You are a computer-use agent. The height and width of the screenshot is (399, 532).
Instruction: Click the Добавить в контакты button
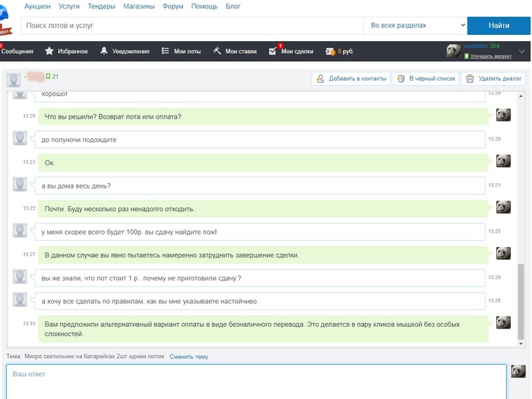coord(351,78)
